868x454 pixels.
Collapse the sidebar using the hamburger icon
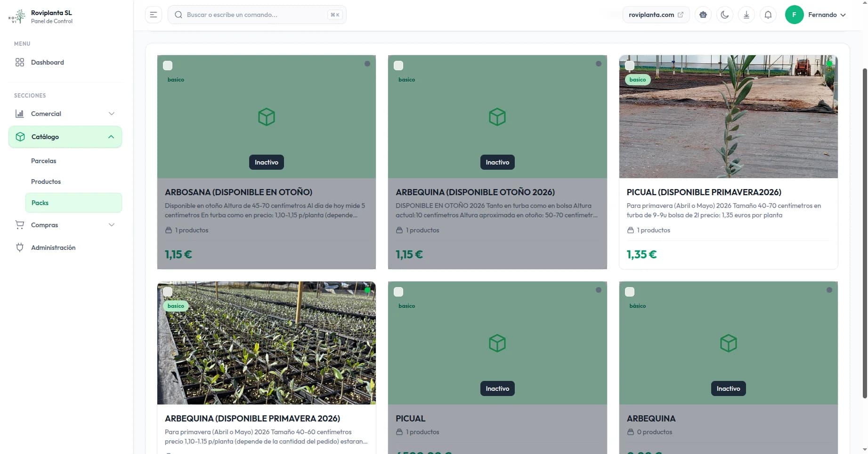click(153, 15)
